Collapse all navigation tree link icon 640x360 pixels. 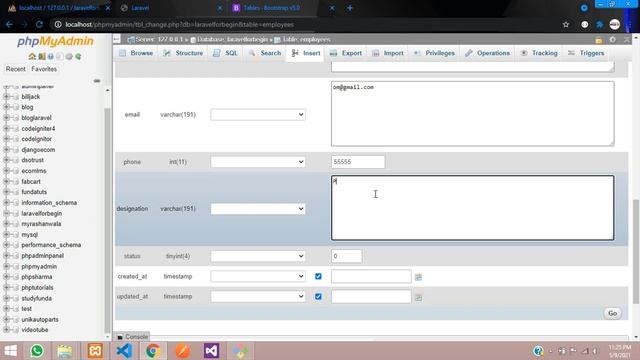97,81
